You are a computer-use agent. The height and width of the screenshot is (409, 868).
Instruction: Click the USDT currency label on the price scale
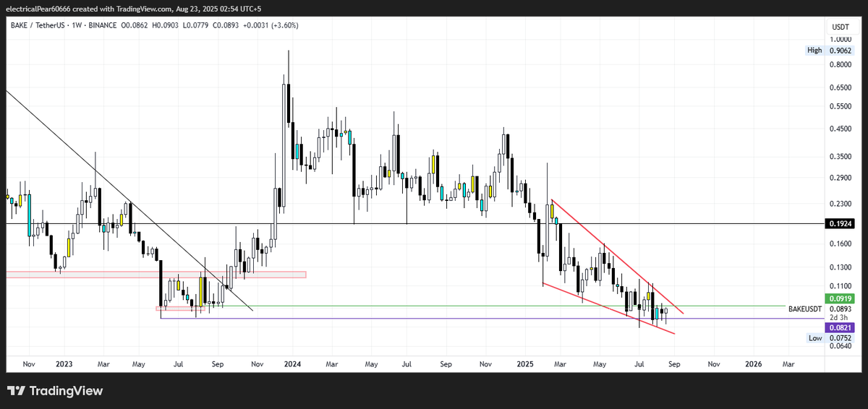(x=841, y=27)
